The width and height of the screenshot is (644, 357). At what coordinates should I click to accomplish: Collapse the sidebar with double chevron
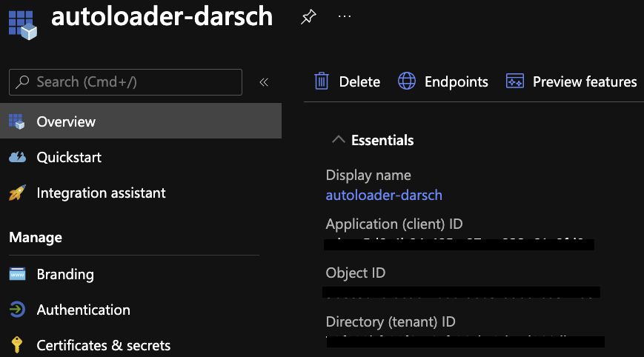pyautogui.click(x=264, y=82)
